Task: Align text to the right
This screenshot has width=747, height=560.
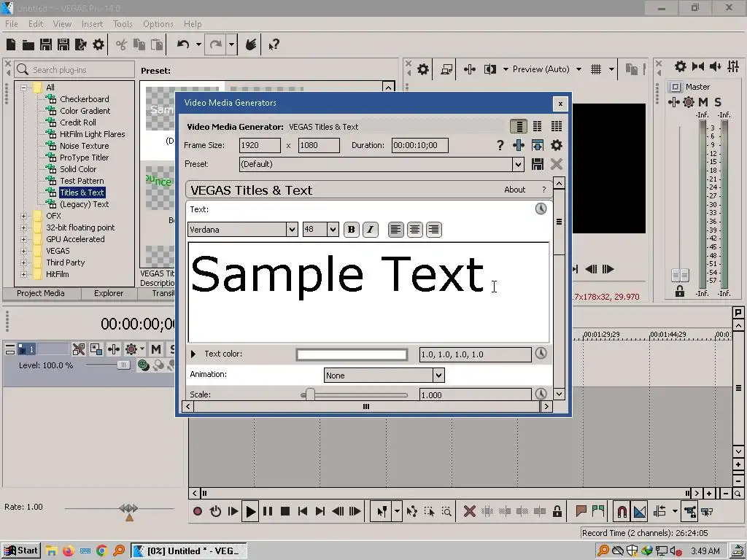Action: 433,230
